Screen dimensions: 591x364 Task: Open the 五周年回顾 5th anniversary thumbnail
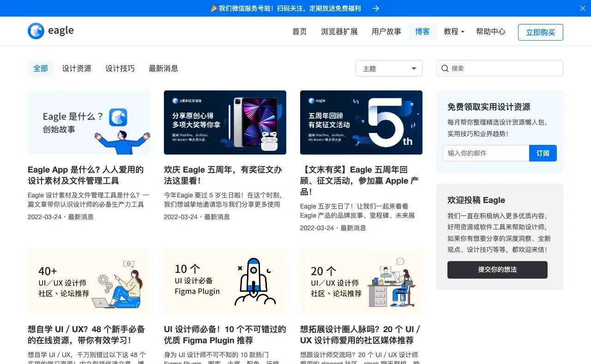[361, 122]
